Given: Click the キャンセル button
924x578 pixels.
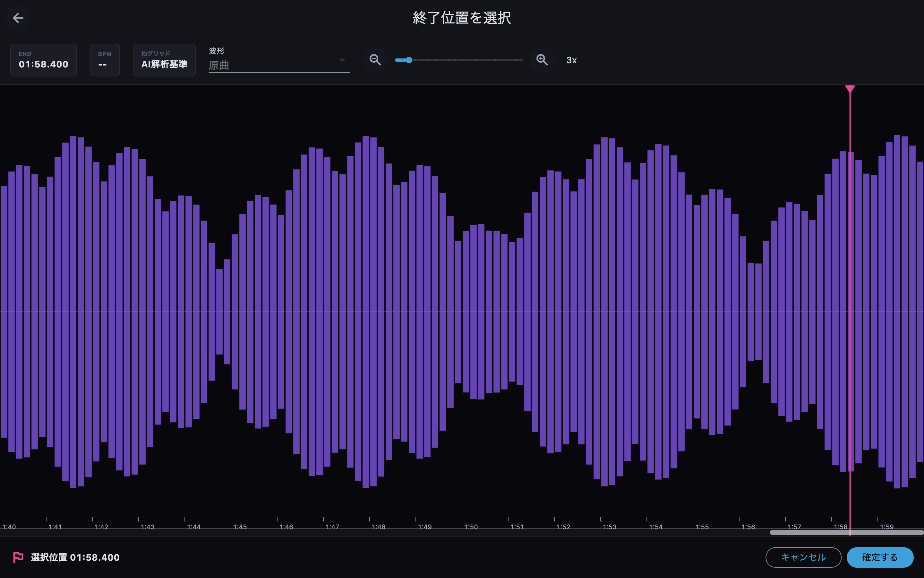Looking at the screenshot, I should point(803,557).
